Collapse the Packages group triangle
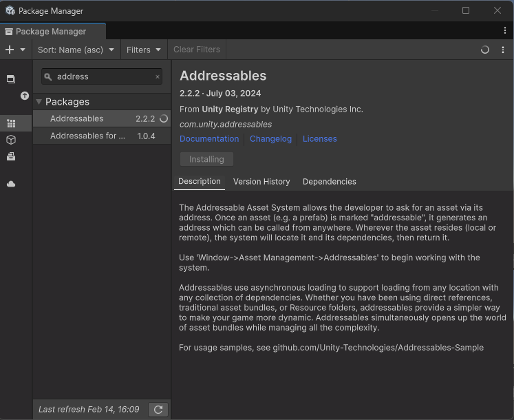This screenshot has height=420, width=514. [x=39, y=102]
